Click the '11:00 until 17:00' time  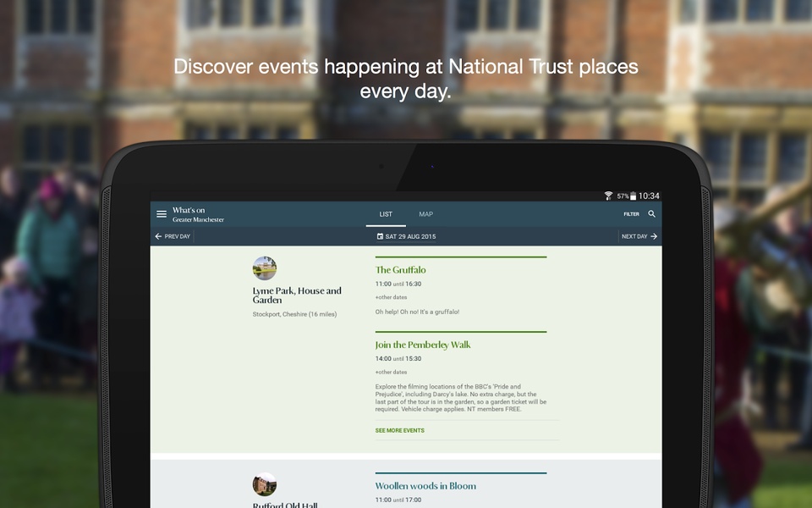click(x=398, y=500)
